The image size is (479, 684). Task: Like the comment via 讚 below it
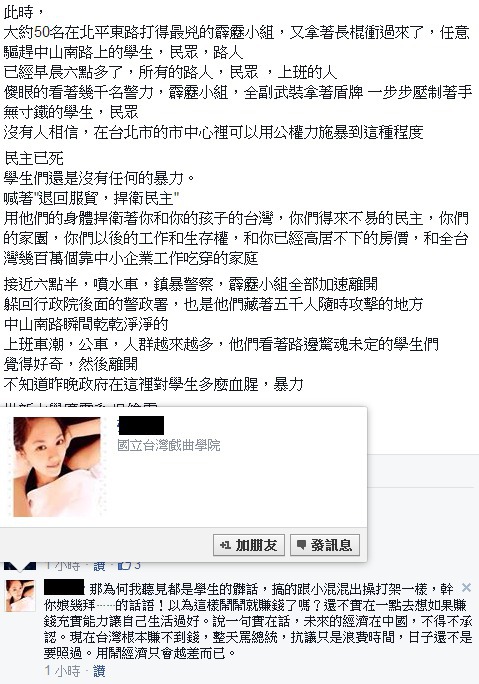coord(99,671)
